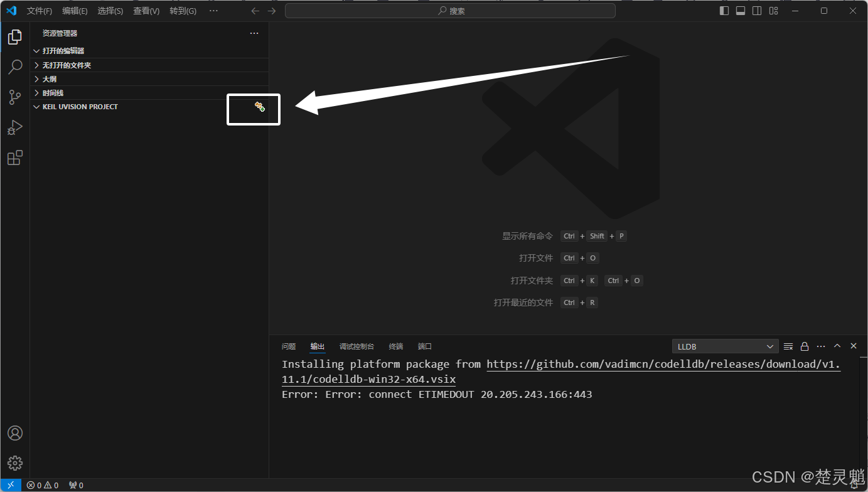This screenshot has width=868, height=492.
Task: Click the ETIMEDOUT error line
Action: (437, 394)
